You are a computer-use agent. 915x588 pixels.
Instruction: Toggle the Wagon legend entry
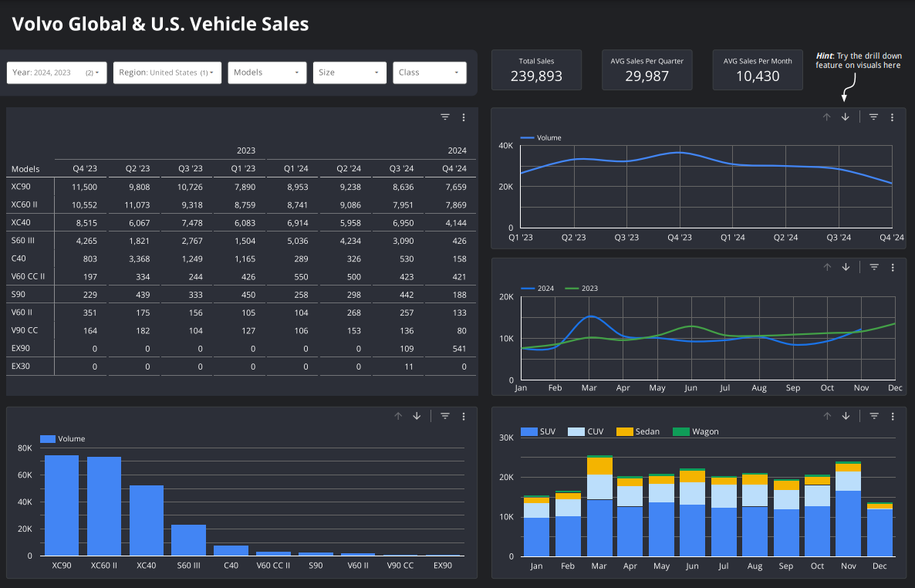tap(696, 432)
